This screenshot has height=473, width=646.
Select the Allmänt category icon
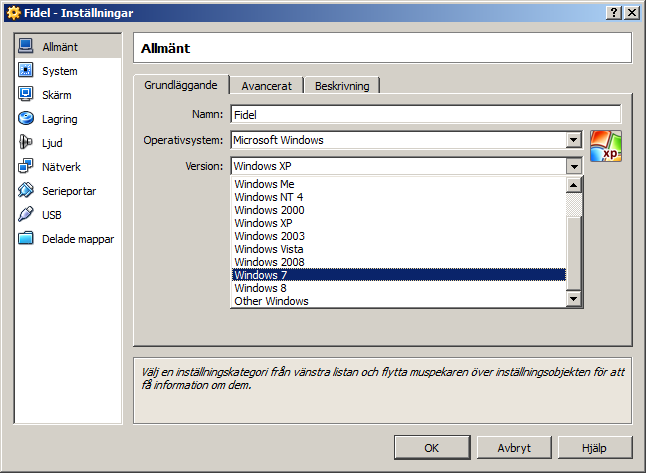pyautogui.click(x=26, y=47)
